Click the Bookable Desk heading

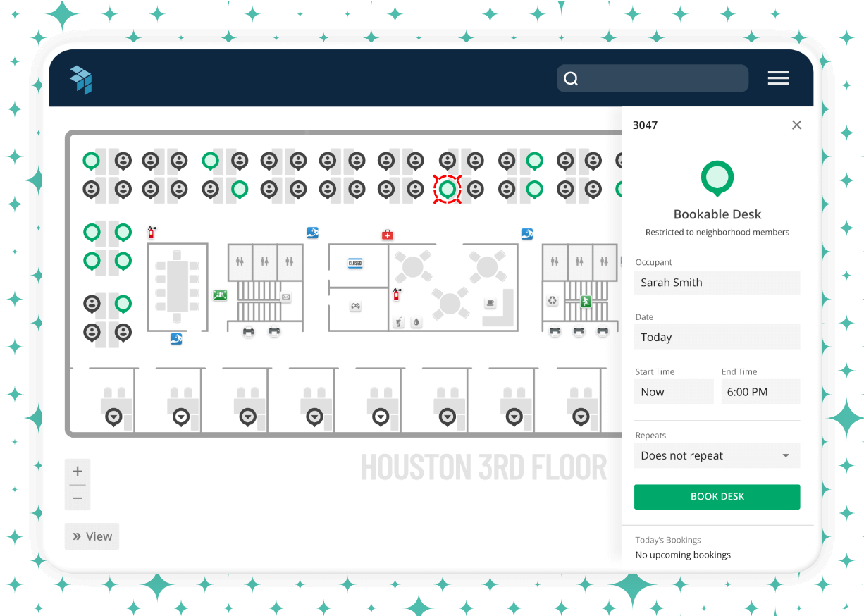coord(717,214)
